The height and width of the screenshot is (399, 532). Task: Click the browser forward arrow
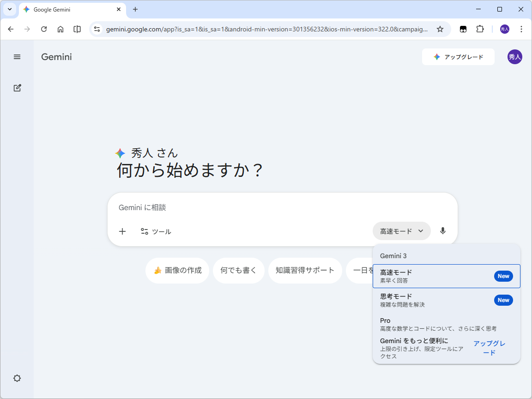(x=27, y=29)
